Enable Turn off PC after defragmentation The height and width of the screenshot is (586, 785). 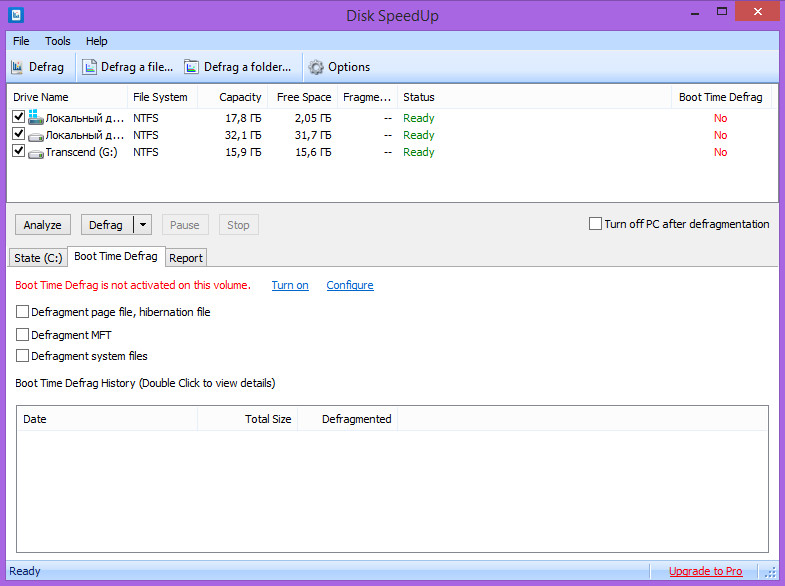click(595, 224)
